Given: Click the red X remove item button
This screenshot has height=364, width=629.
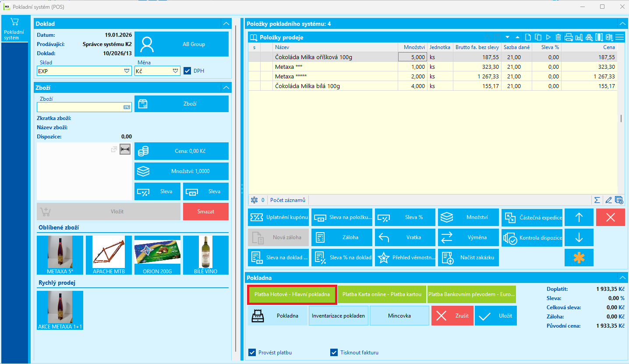Looking at the screenshot, I should [x=611, y=217].
